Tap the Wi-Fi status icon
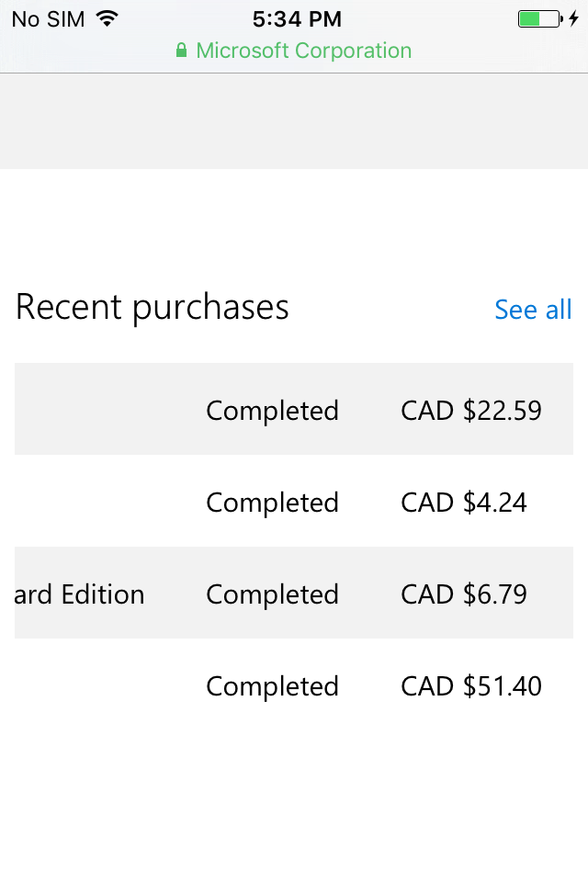Screen dimensions: 588x882 [x=107, y=18]
